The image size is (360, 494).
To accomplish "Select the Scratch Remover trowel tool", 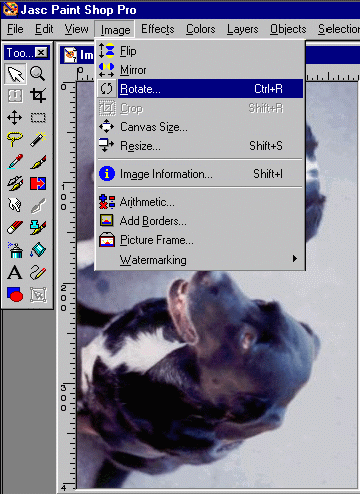I will (38, 206).
